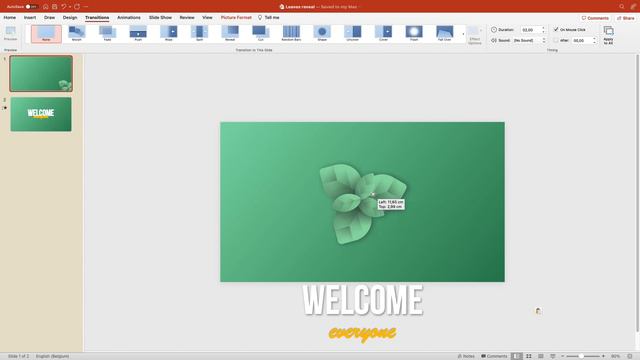
Task: Apply the Cover transition
Action: [383, 33]
